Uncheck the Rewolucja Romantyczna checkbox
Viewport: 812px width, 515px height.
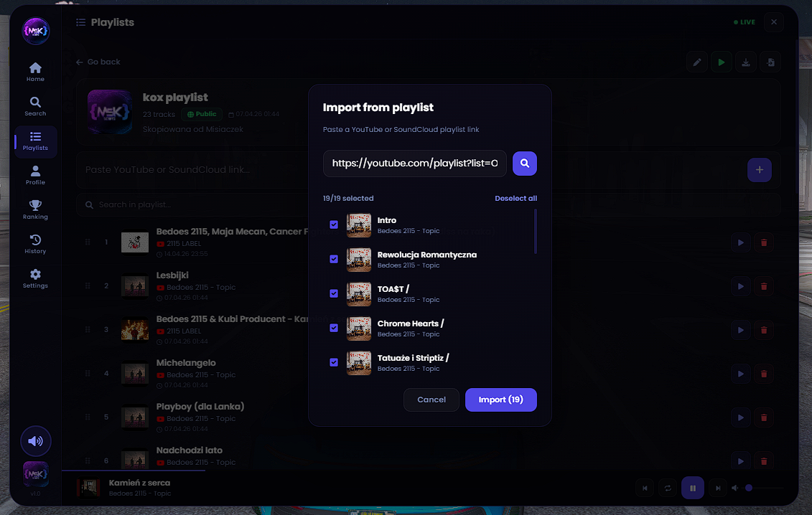334,259
